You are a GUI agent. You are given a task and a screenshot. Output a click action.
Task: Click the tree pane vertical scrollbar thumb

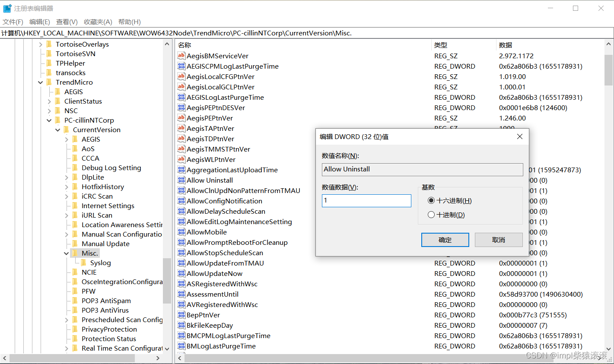point(167,281)
